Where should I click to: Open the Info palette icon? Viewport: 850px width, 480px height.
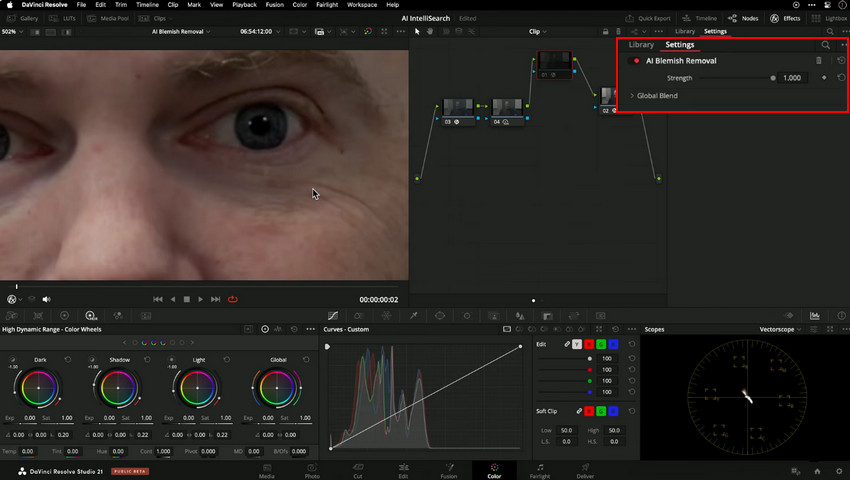tap(841, 316)
